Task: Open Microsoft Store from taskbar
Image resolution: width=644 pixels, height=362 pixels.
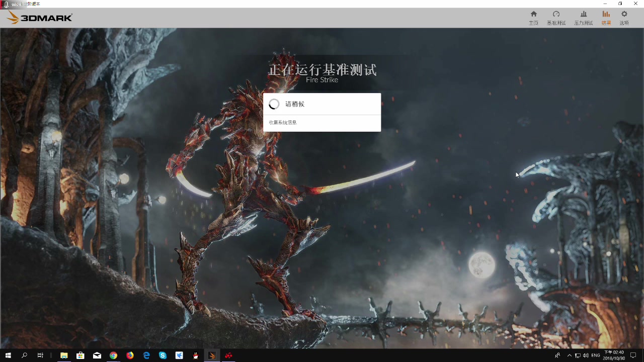Action: [80, 355]
